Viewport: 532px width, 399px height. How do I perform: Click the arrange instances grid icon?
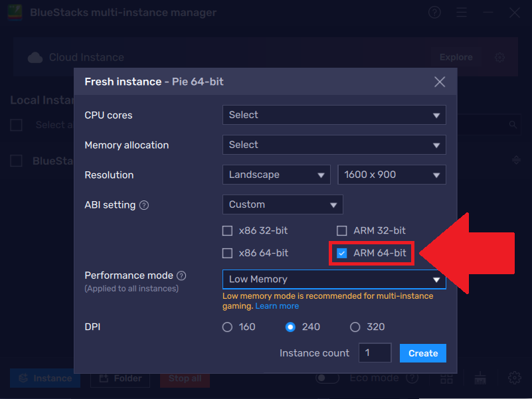click(x=446, y=378)
